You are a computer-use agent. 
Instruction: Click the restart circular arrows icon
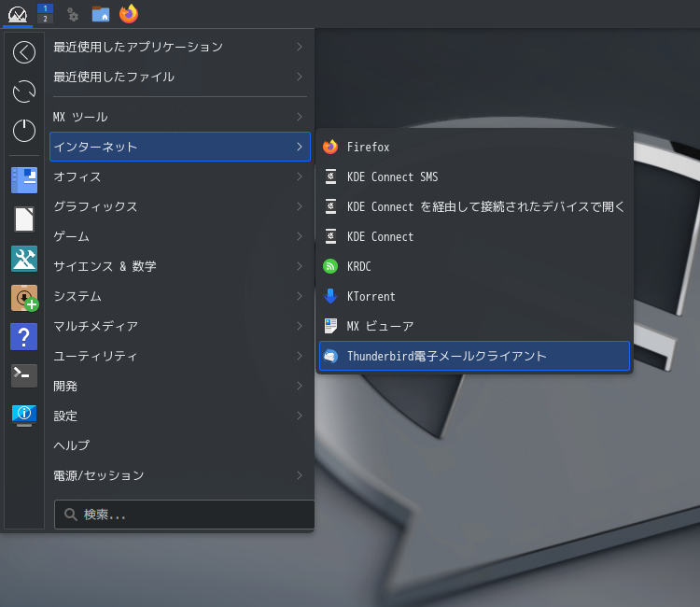[x=24, y=92]
